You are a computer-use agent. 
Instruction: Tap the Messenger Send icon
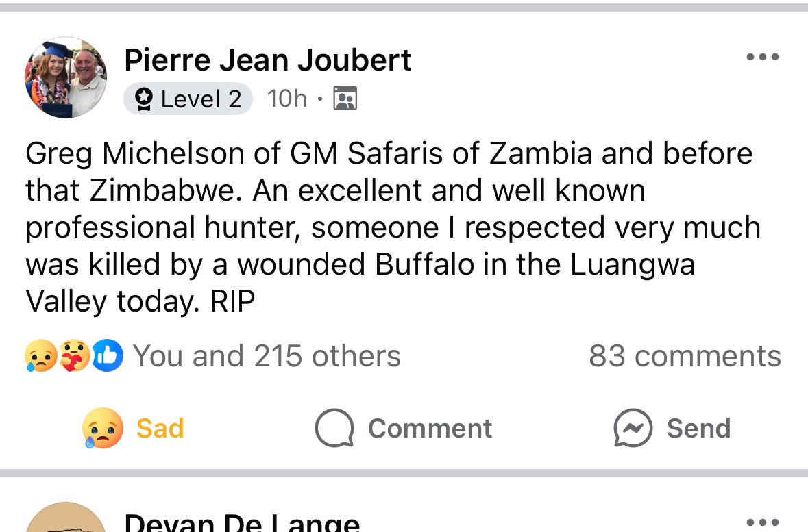(x=632, y=429)
